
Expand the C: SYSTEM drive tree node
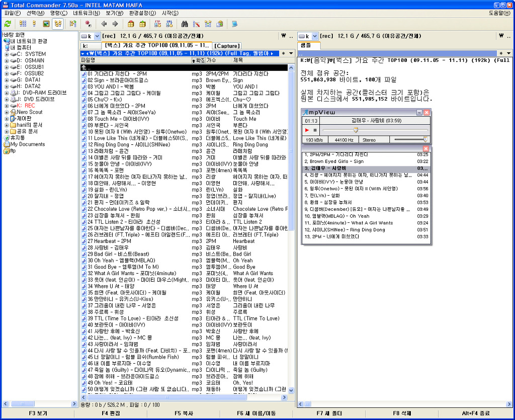pos(7,54)
